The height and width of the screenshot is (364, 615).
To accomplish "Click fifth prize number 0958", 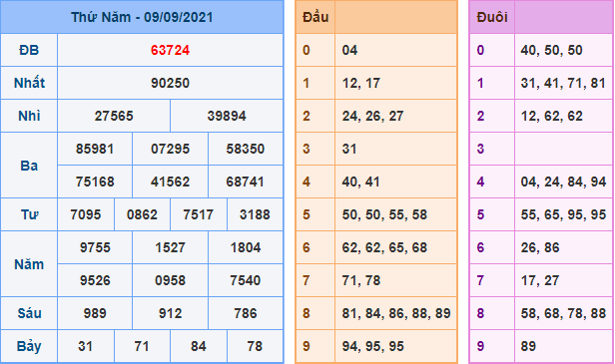I will 170,280.
